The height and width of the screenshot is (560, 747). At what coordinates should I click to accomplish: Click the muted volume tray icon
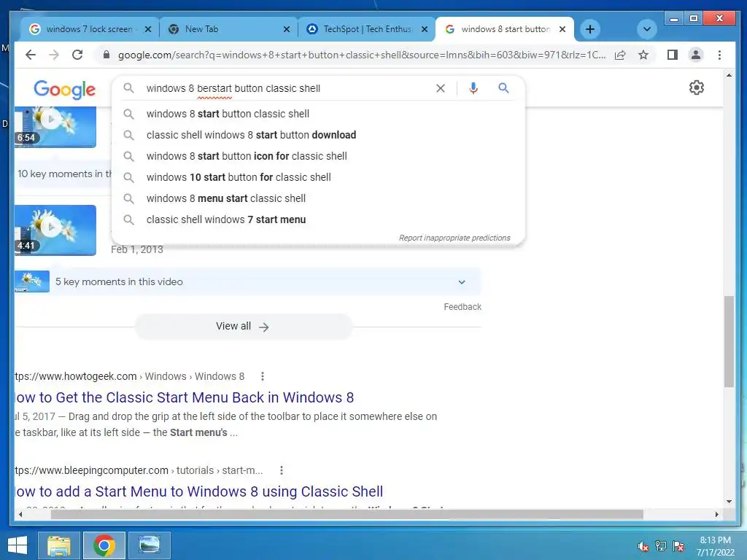[x=643, y=547]
